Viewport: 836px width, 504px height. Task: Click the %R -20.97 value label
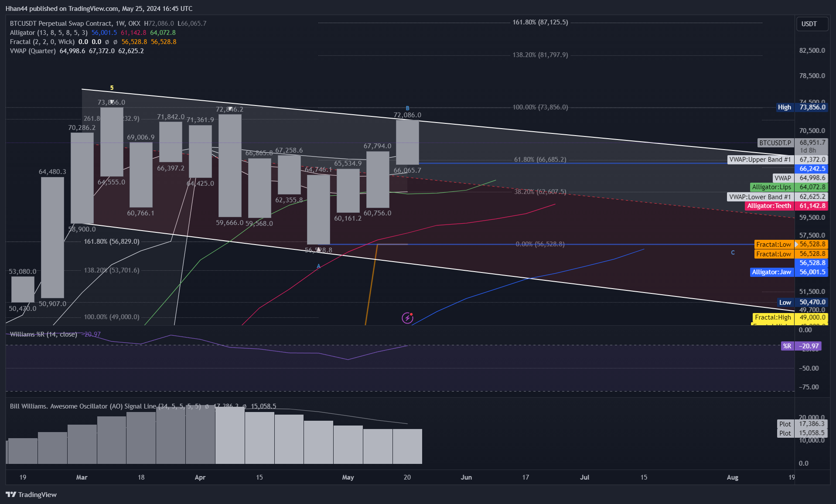pyautogui.click(x=801, y=346)
